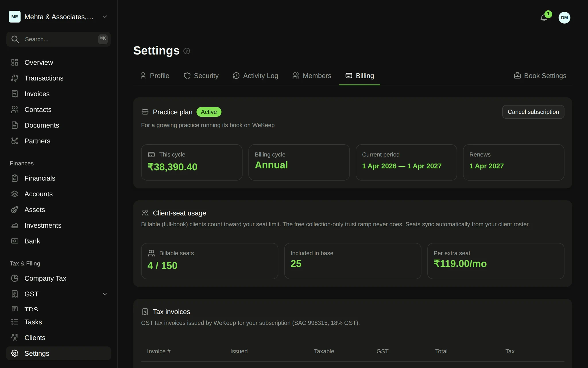This screenshot has width=588, height=368.
Task: Open Investments in the sidebar
Action: (x=59, y=225)
